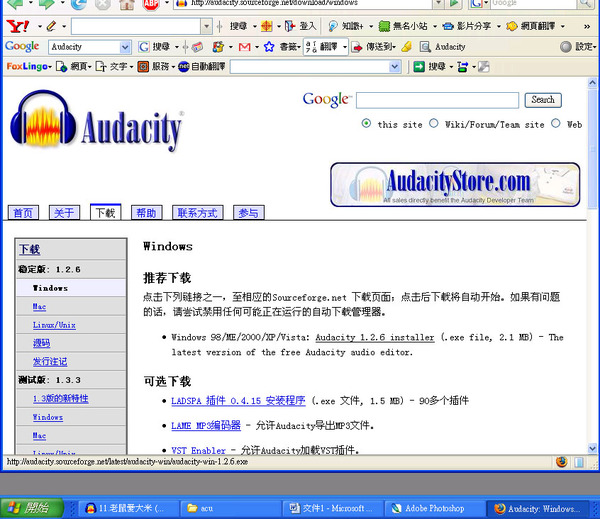Open FoxLingo text box dropdown arrow

click(x=395, y=67)
